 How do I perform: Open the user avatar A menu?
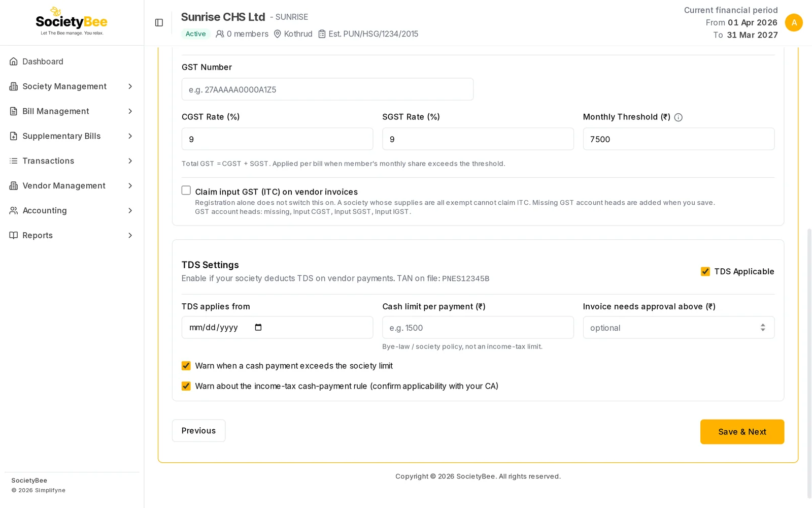pos(794,22)
